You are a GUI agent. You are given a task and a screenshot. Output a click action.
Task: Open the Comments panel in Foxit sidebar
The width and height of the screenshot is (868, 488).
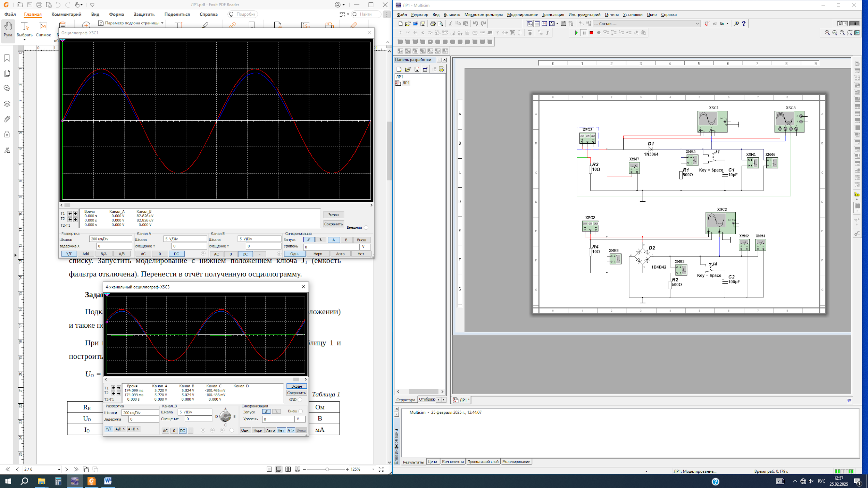(7, 88)
